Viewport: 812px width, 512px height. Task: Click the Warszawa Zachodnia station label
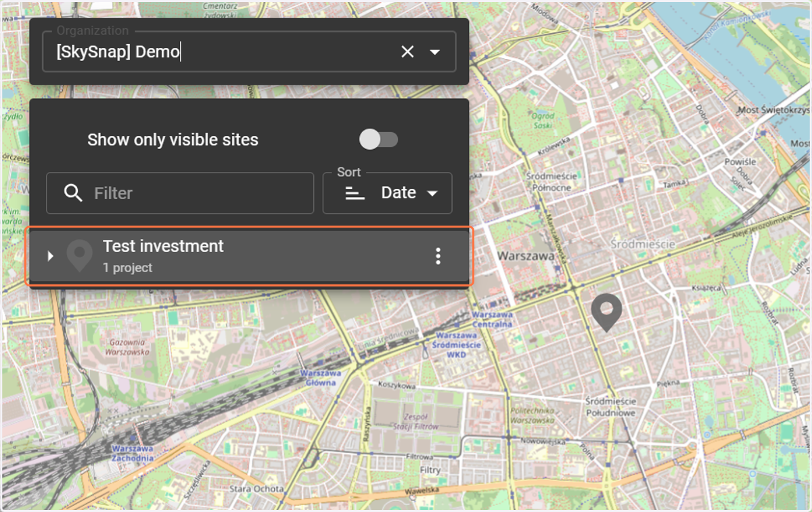(133, 453)
